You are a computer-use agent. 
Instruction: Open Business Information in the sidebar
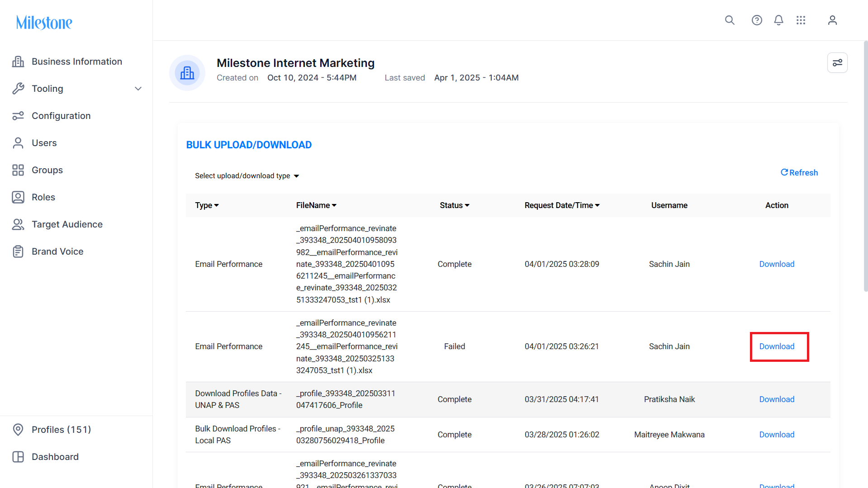[x=76, y=62]
